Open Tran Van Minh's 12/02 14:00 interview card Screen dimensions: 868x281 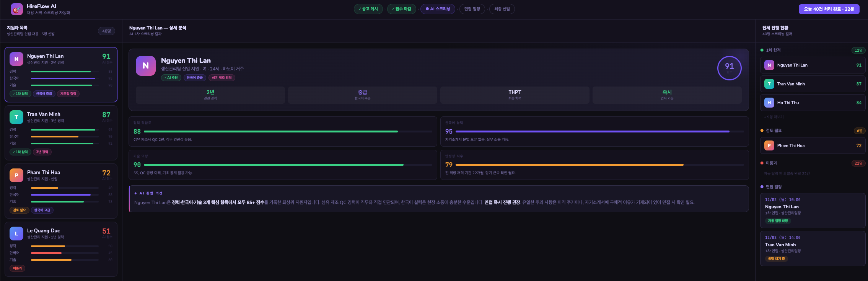tap(813, 248)
